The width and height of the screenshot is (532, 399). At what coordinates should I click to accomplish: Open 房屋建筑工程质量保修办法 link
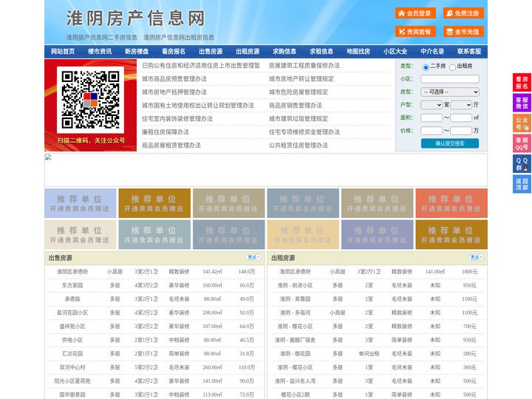(x=304, y=66)
